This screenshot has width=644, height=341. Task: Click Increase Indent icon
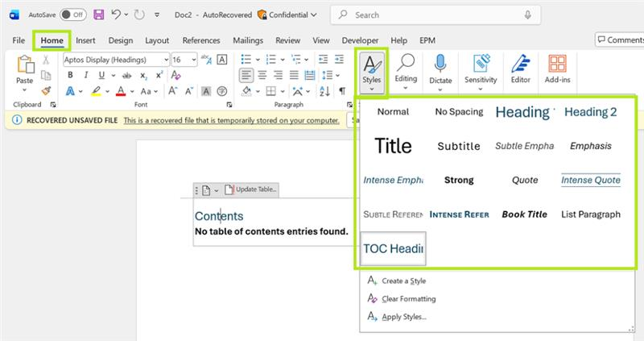339,60
